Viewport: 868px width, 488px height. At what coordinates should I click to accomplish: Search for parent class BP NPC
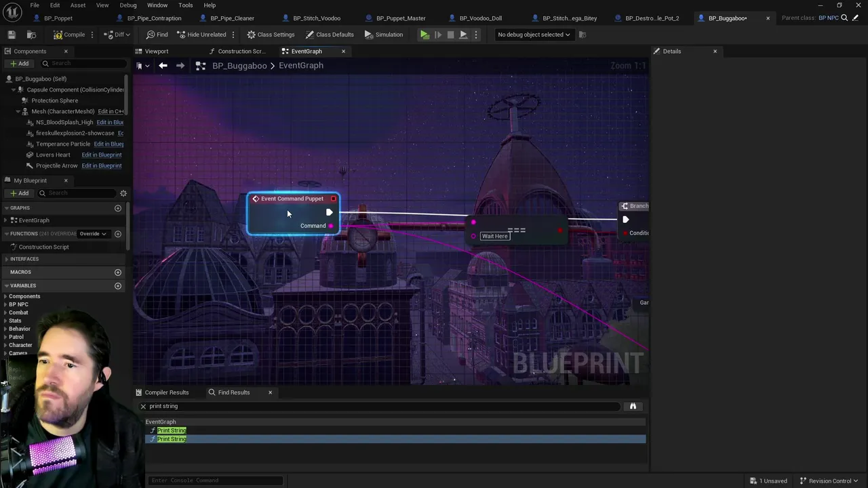pos(844,18)
